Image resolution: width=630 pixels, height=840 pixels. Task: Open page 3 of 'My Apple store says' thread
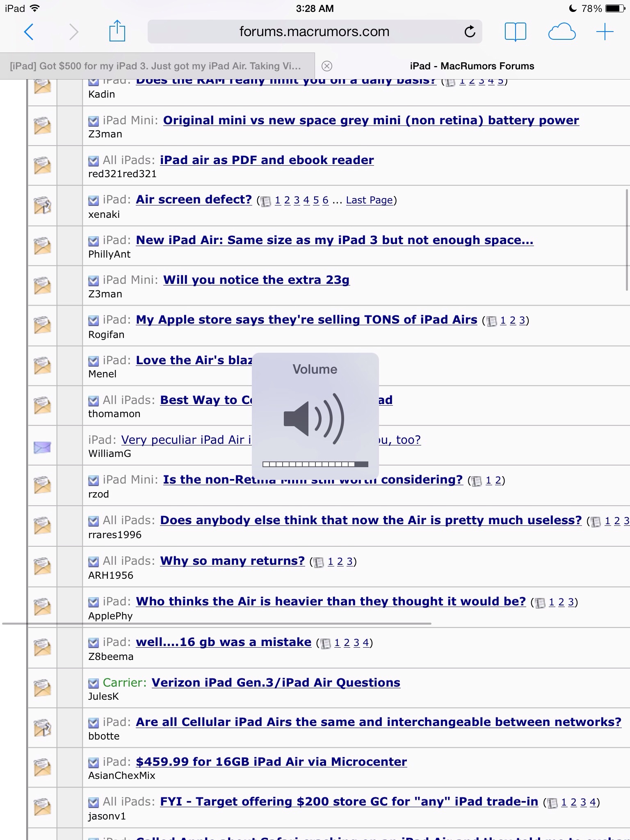click(x=522, y=320)
